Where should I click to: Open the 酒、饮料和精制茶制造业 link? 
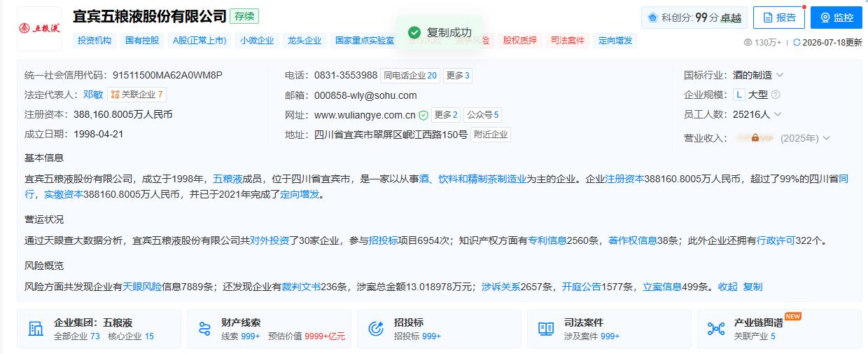tap(472, 179)
